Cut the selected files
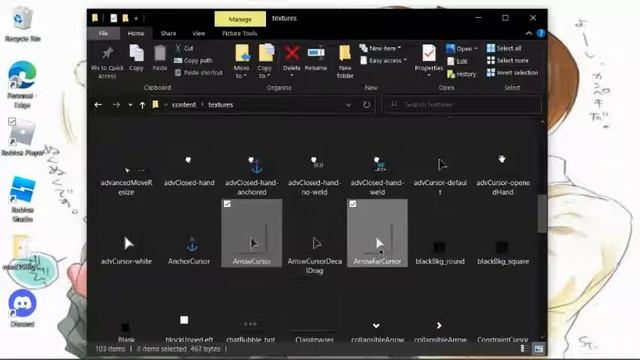 [184, 48]
